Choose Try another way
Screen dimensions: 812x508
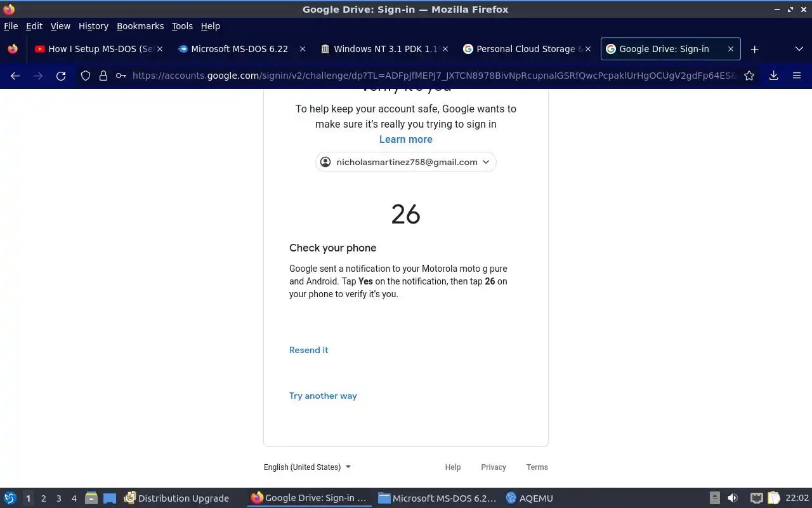click(323, 396)
